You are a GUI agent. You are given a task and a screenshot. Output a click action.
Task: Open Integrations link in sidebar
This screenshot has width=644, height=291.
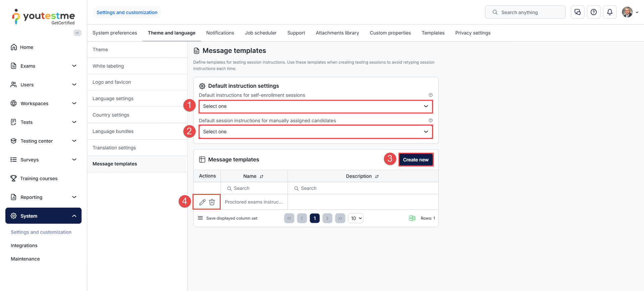[24, 245]
